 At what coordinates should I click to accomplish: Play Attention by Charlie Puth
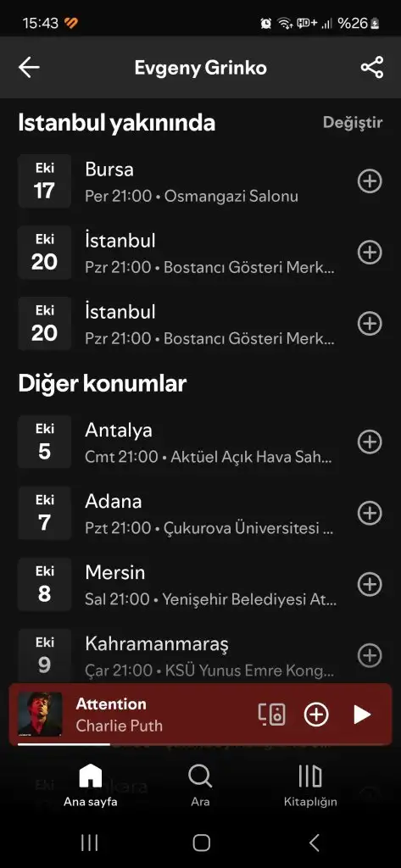[x=362, y=714]
